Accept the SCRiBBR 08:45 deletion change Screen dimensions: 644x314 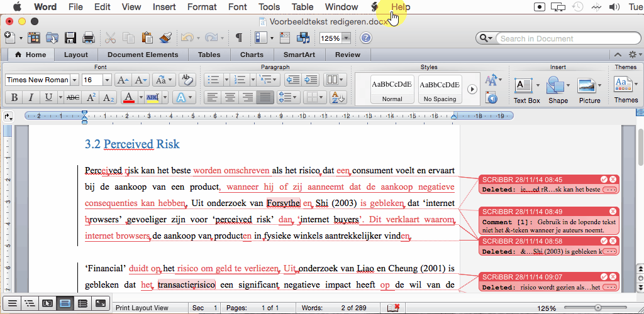(x=604, y=180)
